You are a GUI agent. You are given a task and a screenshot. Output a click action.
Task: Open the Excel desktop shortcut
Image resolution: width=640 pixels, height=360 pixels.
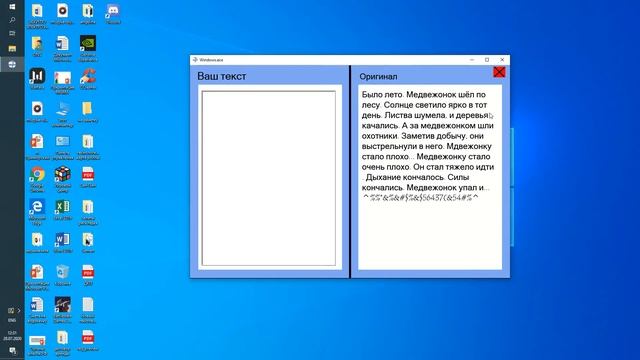click(62, 210)
